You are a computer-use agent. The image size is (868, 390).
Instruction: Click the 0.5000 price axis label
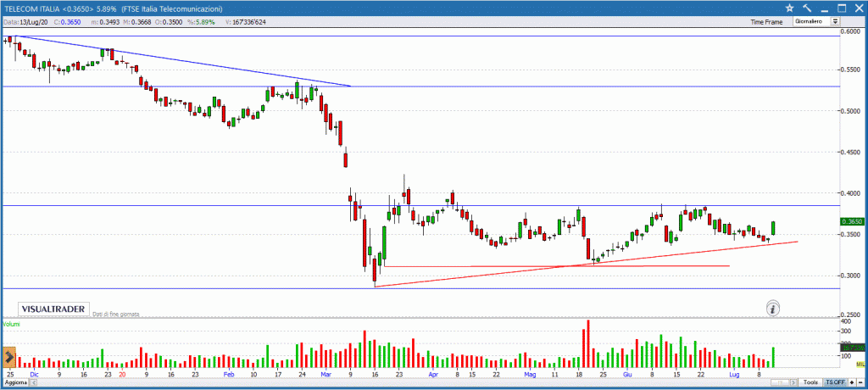click(851, 111)
